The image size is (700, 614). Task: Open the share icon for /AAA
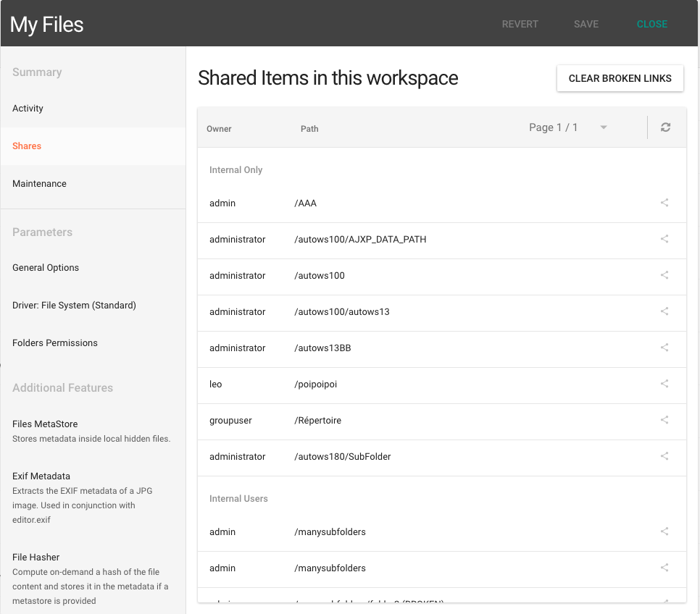tap(664, 203)
